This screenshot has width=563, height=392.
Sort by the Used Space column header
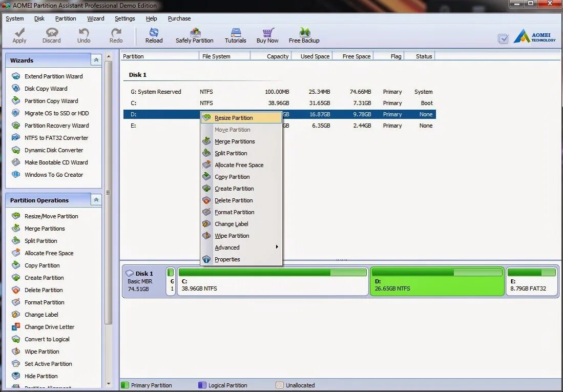coord(312,56)
